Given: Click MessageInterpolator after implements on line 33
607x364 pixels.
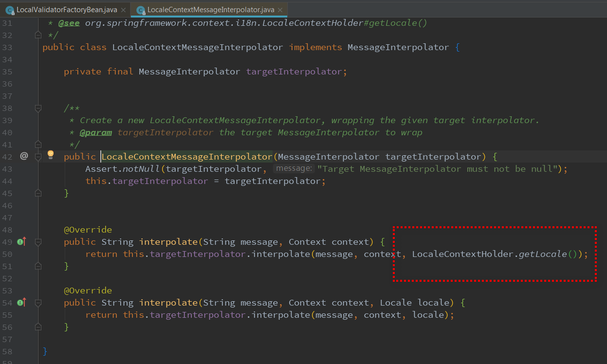Looking at the screenshot, I should point(398,47).
